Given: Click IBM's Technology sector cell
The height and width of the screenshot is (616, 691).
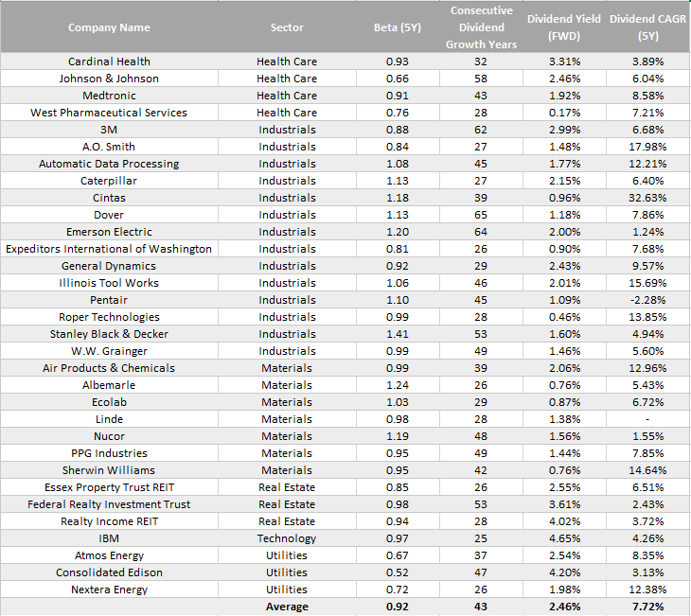Looking at the screenshot, I should 287,538.
